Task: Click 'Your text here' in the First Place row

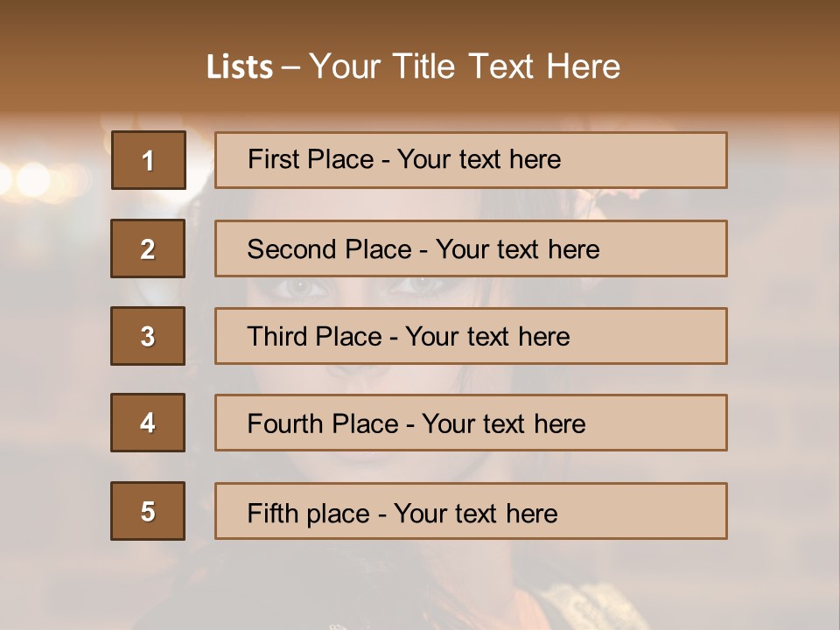Action: (x=479, y=159)
